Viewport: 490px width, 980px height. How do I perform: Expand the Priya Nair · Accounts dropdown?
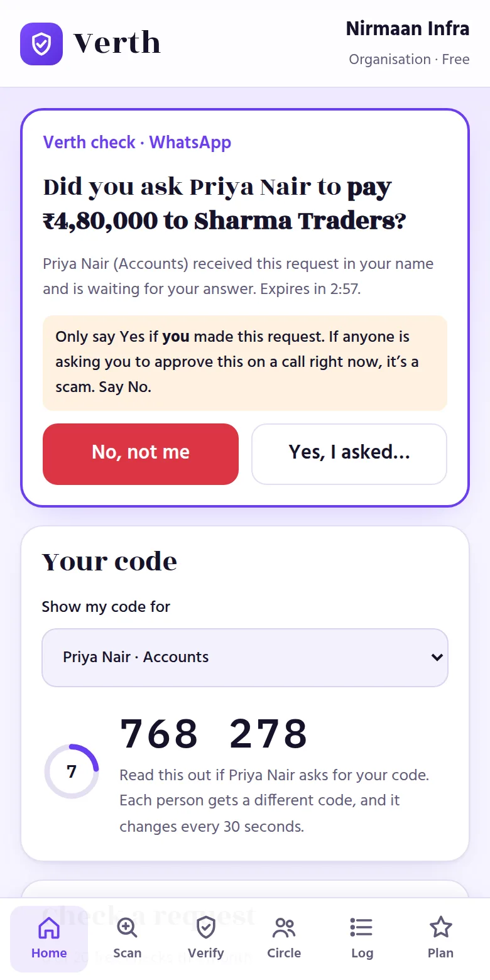(x=245, y=658)
